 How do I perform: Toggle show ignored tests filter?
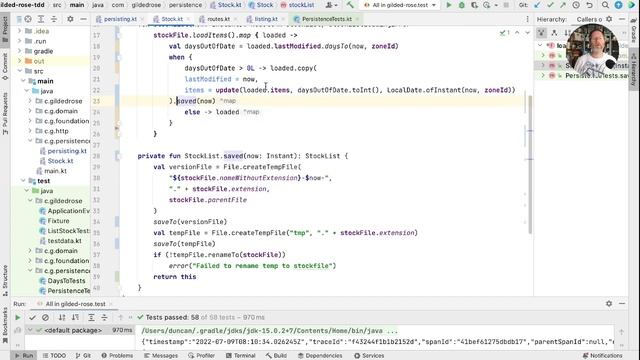tap(45, 317)
